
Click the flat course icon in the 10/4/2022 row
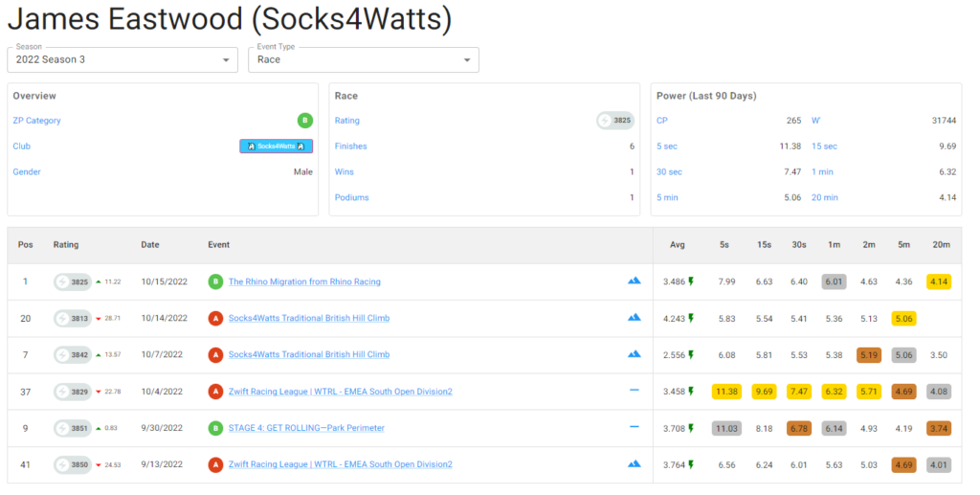(634, 391)
